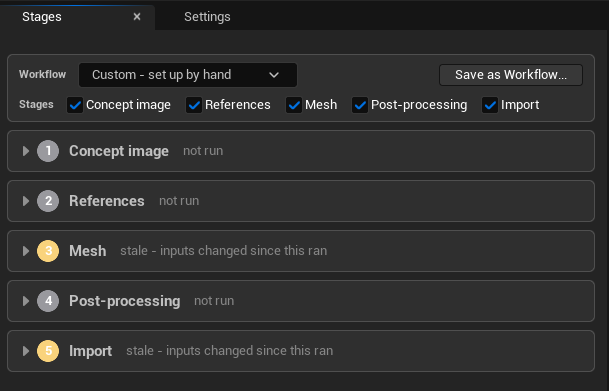Expand the Concept image section arrow
The image size is (609, 391).
26,151
